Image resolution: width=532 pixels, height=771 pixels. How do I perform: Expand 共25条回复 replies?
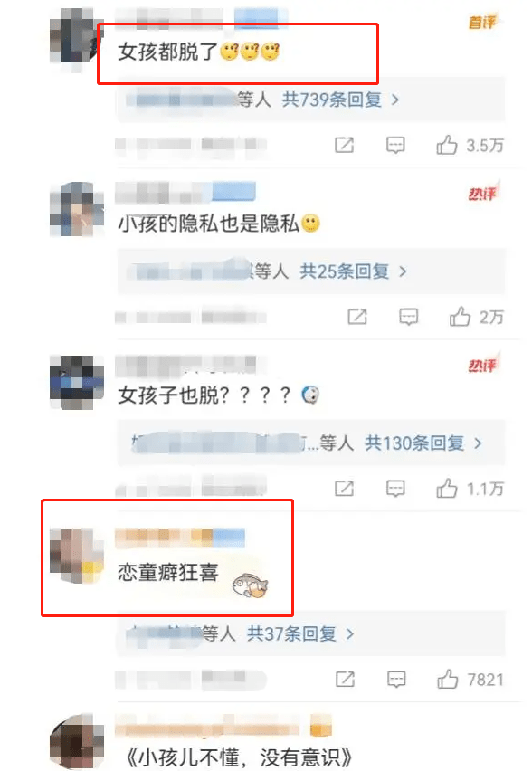point(353,271)
